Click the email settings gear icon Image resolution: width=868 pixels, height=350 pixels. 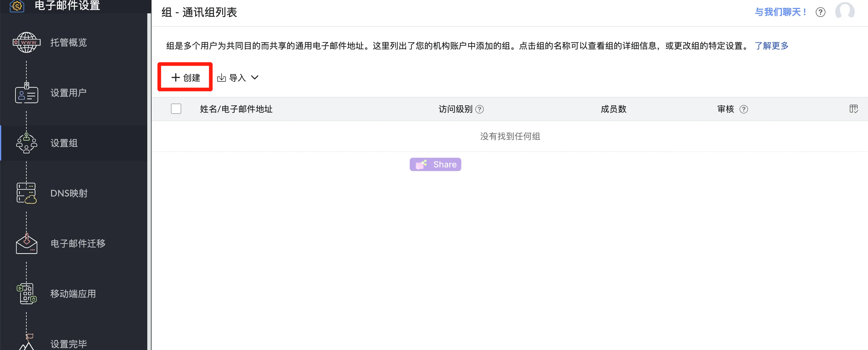tap(17, 6)
